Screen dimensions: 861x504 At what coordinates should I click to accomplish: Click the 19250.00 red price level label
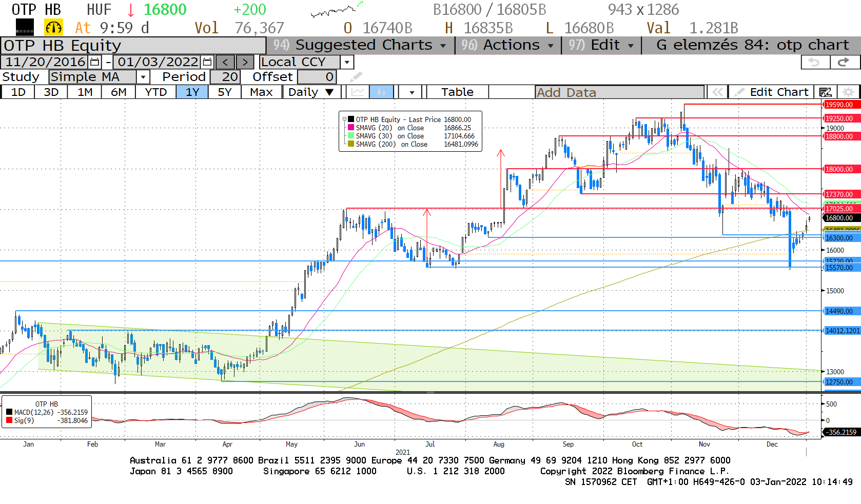point(841,118)
